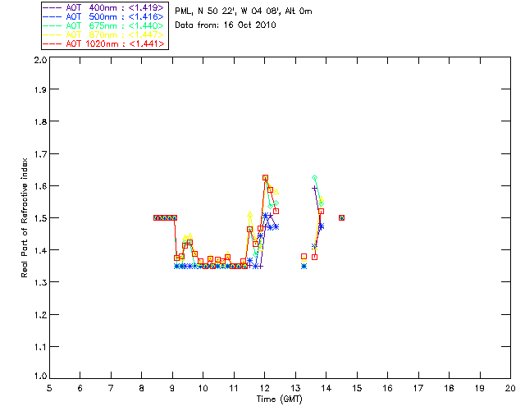Click the 12 tick label on time axis
Image resolution: width=525 pixels, height=420 pixels.
click(x=264, y=388)
